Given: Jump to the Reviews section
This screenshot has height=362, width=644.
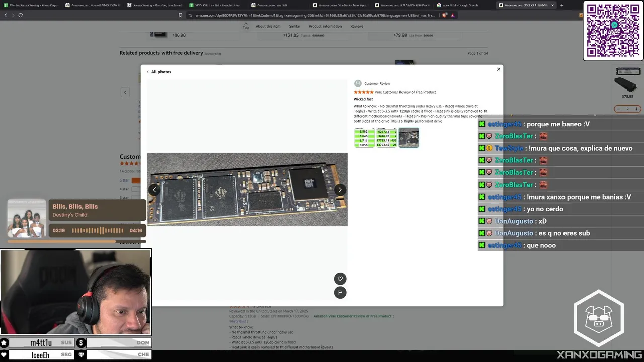Looking at the screenshot, I should click(x=357, y=26).
